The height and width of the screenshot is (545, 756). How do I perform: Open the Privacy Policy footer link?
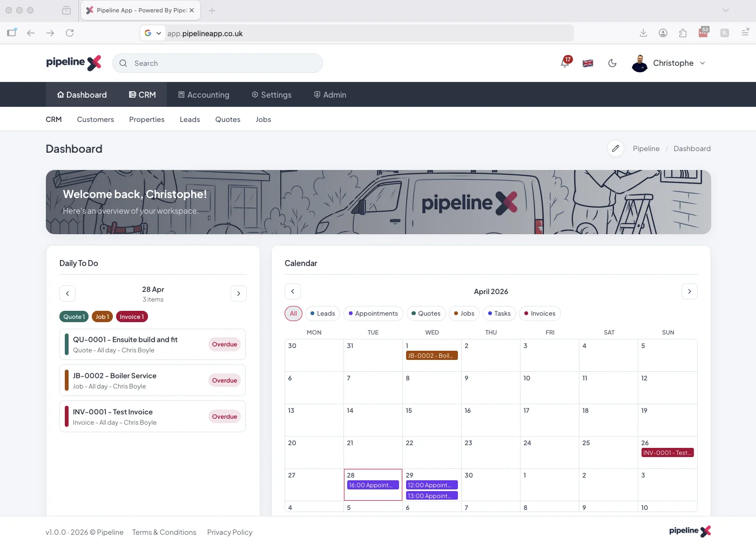point(230,532)
